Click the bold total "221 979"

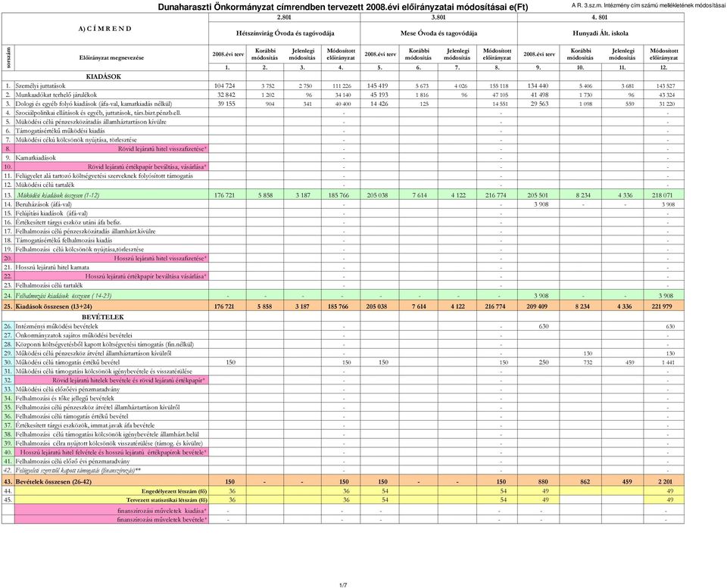[662, 306]
